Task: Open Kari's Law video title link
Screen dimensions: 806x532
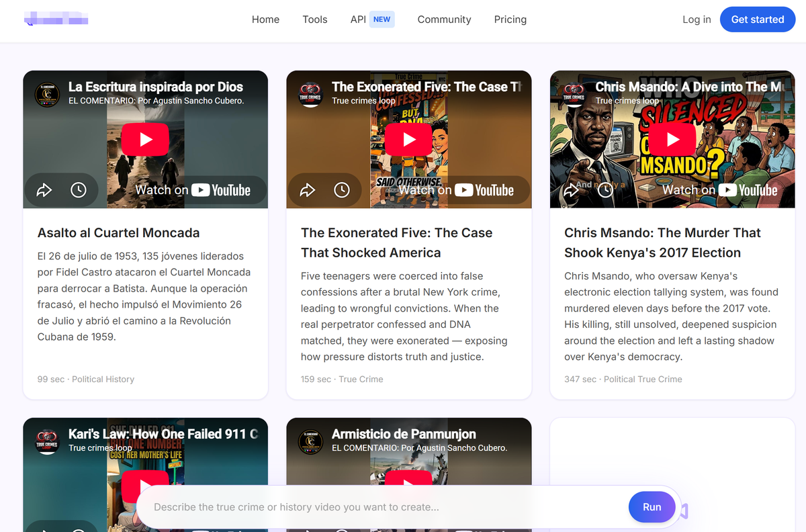Action: [x=163, y=434]
